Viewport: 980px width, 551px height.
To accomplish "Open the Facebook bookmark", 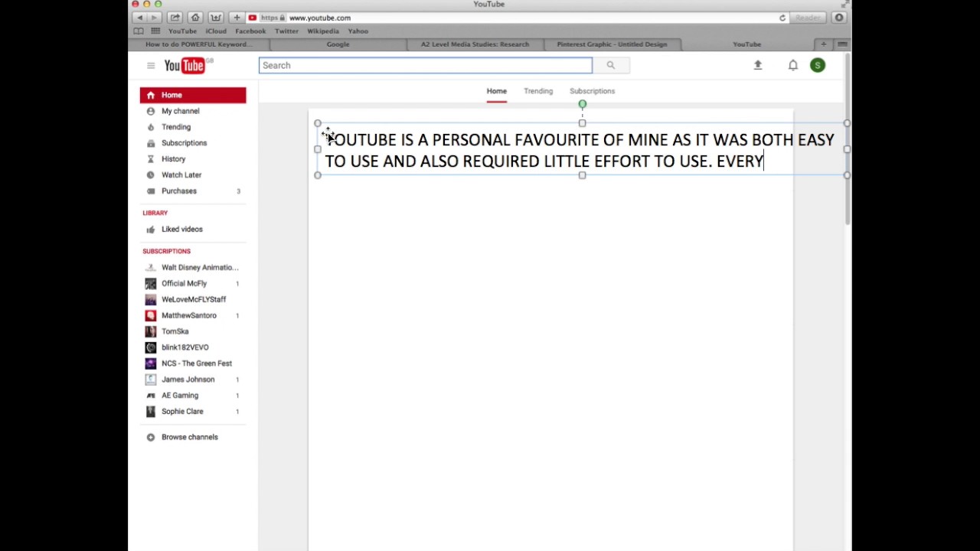I will pos(250,31).
